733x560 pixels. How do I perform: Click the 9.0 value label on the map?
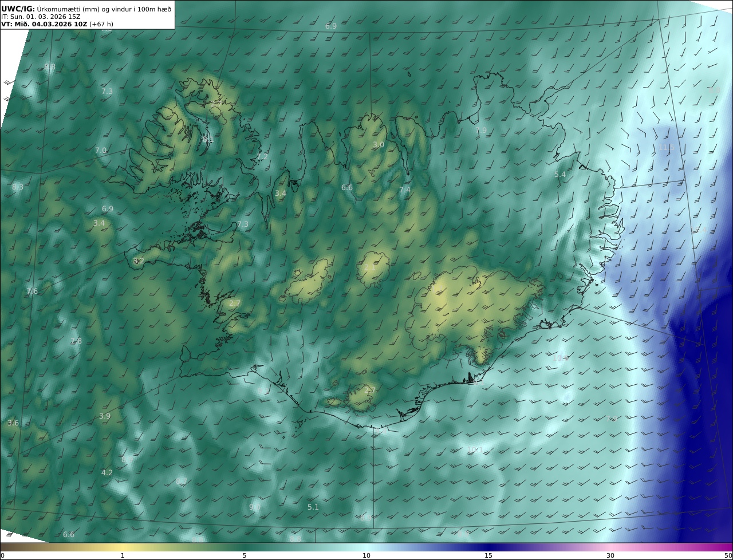(x=255, y=507)
